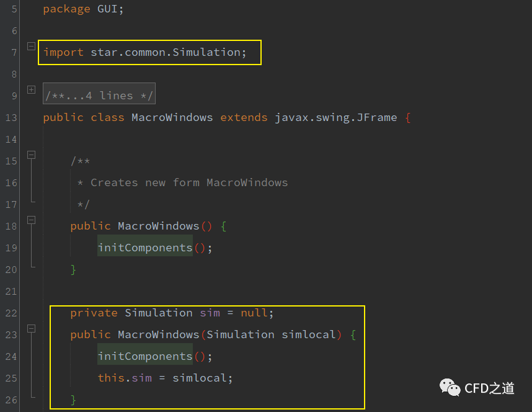
Task: Collapse the no-argument MacroWindows constructor
Action: [x=31, y=220]
